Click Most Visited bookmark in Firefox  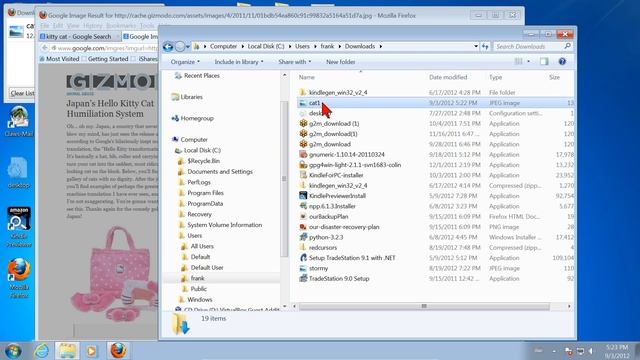coord(60,59)
